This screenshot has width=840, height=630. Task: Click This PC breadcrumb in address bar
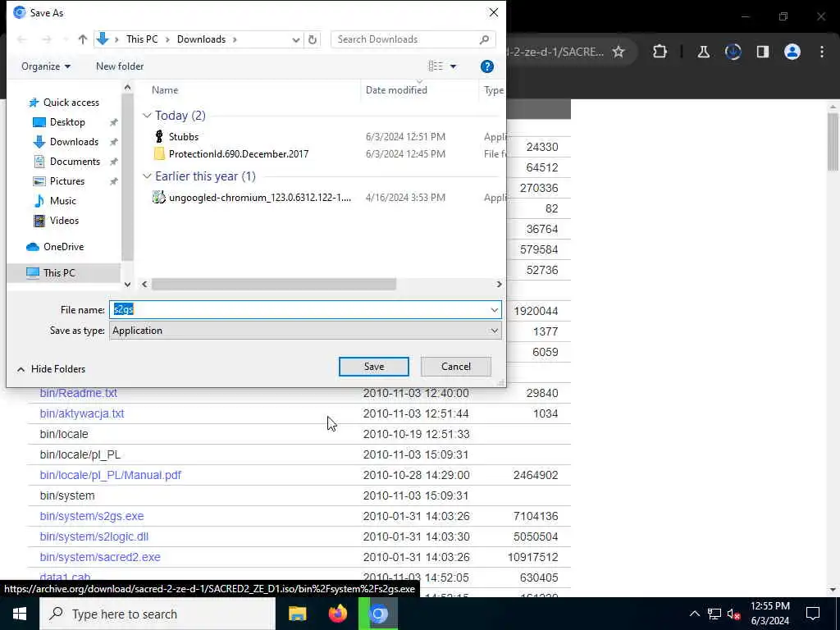(142, 39)
